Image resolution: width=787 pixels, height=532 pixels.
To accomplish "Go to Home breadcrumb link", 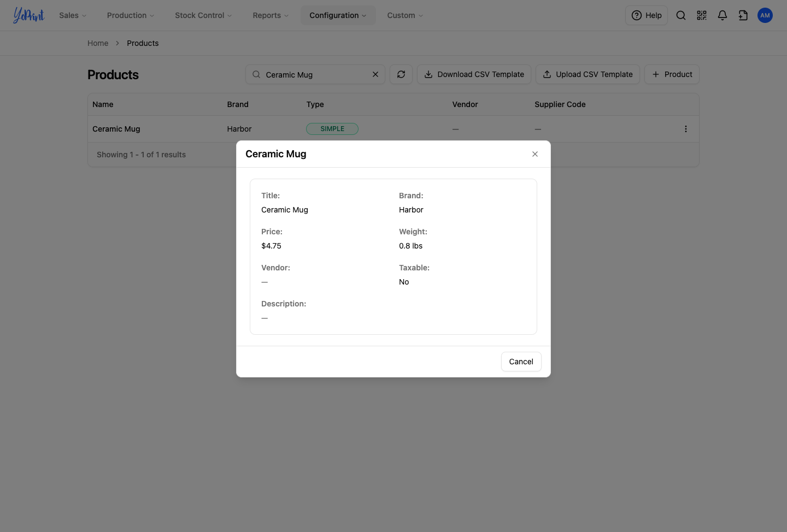I will [98, 43].
